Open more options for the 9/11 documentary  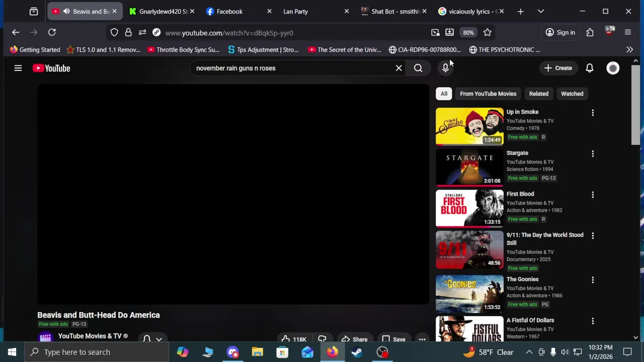(x=593, y=236)
